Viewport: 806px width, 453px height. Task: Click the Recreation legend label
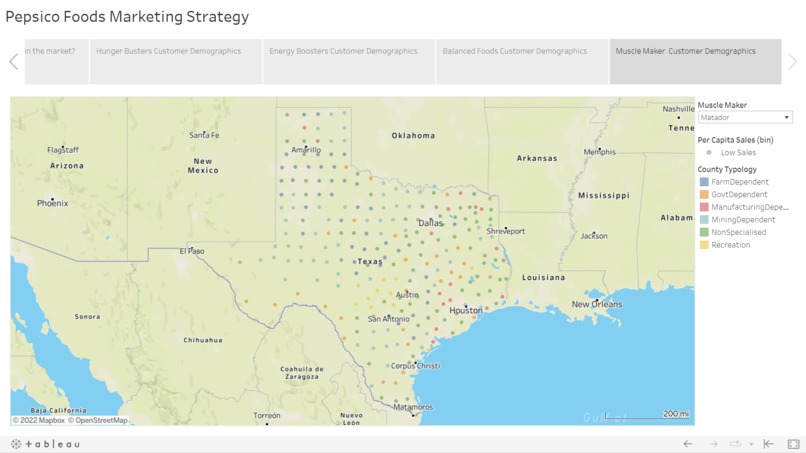click(x=730, y=245)
